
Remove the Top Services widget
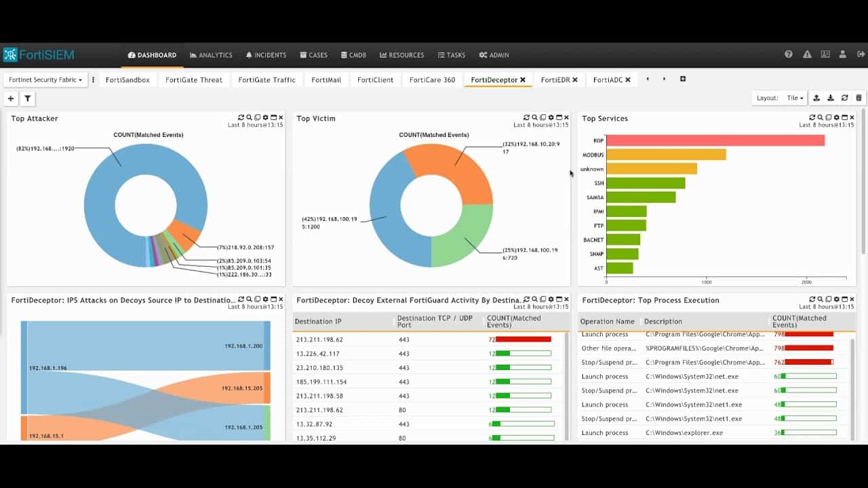[852, 118]
